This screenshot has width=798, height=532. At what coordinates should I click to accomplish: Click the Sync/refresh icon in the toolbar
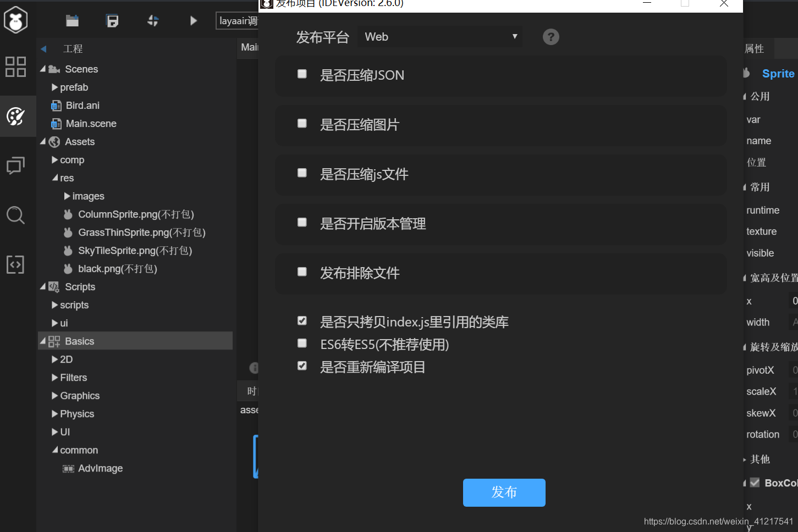click(152, 20)
